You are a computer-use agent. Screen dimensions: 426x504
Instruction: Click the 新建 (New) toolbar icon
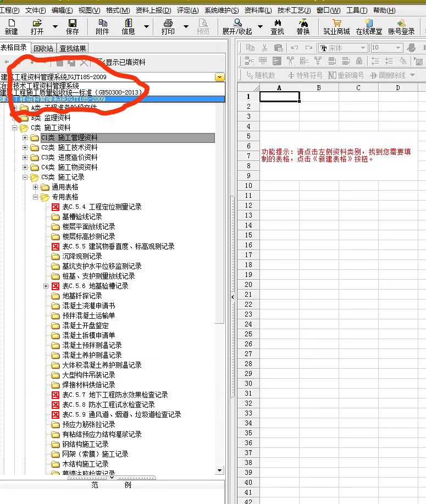pyautogui.click(x=12, y=27)
